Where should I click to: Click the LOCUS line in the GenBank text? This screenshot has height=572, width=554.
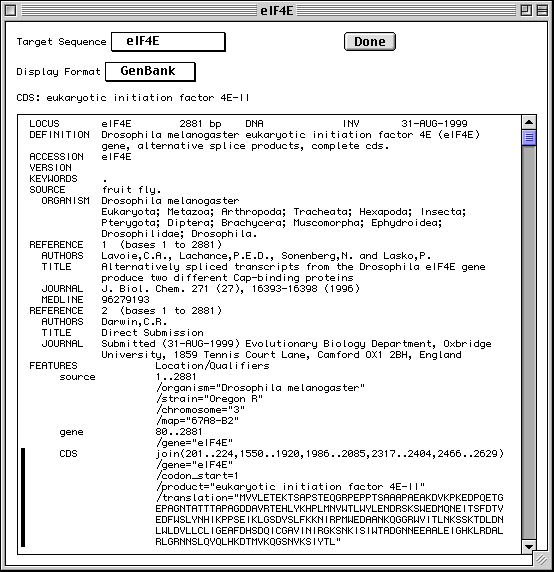(248, 124)
